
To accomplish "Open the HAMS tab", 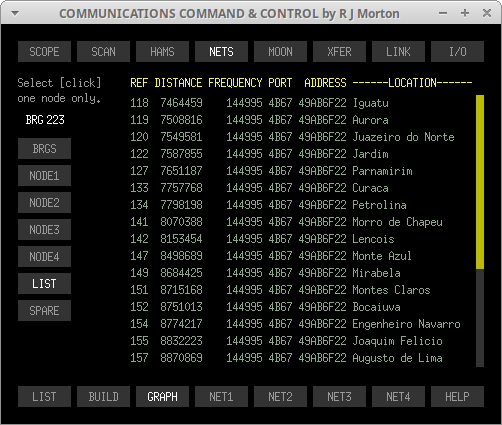I will click(x=162, y=52).
